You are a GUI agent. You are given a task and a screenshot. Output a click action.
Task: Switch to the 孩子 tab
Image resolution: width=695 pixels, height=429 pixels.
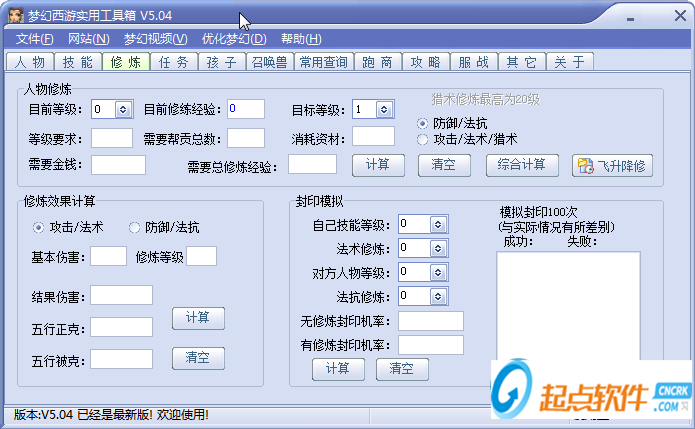tap(222, 62)
